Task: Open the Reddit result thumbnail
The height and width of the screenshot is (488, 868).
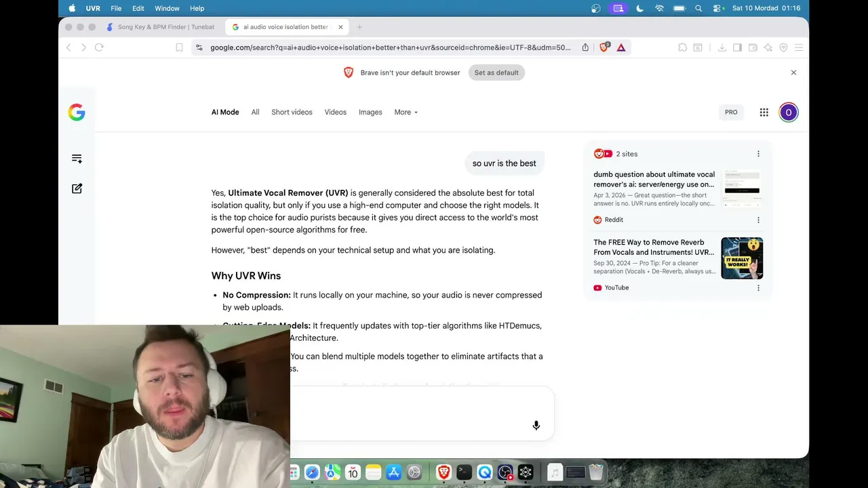Action: point(742,188)
